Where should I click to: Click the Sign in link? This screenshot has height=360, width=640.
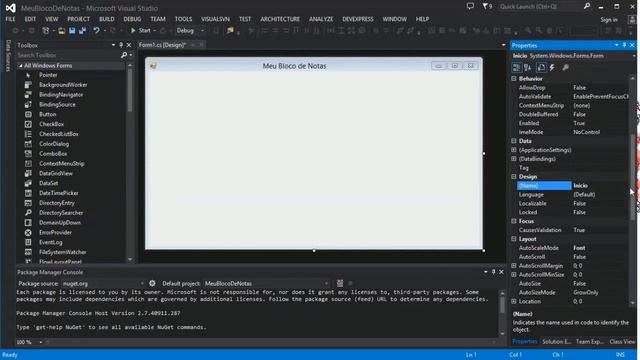coord(609,20)
